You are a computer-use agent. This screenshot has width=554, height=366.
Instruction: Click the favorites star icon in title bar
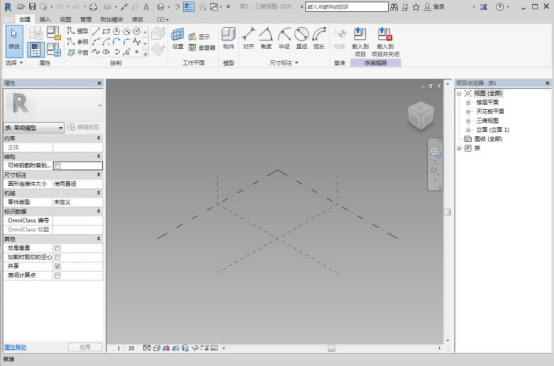[x=416, y=7]
